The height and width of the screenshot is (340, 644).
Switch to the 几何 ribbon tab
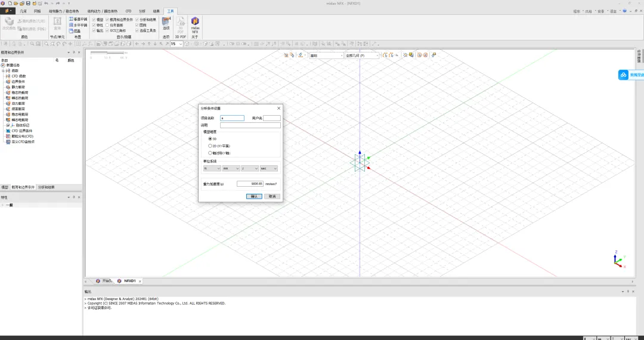point(23,11)
